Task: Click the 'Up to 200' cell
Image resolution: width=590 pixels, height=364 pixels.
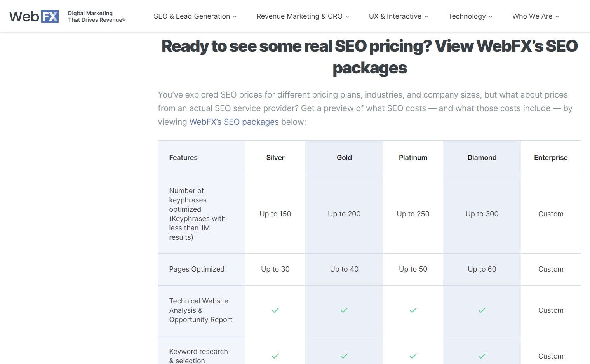Action: pyautogui.click(x=344, y=214)
